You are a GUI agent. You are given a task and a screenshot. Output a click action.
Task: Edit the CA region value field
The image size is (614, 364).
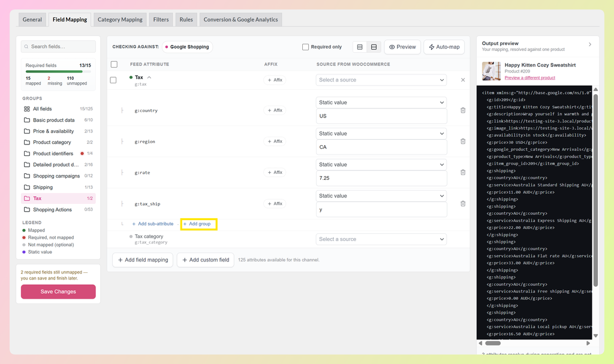click(x=381, y=148)
